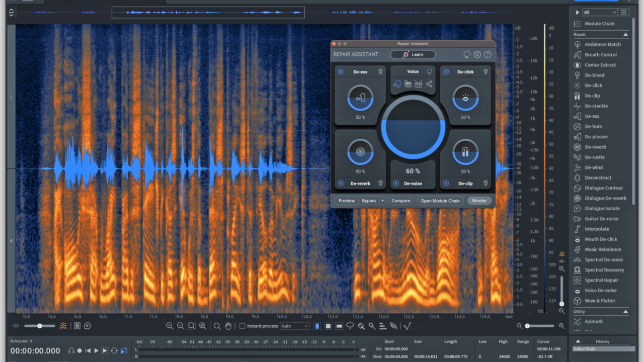Click the comment bubble icon near opacity slider
The image size is (644, 362).
point(88,326)
